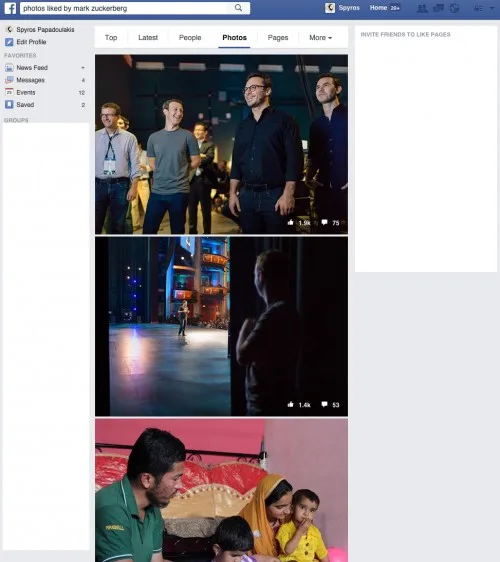This screenshot has height=562, width=500.
Task: Open the notifications globe icon
Action: tap(454, 8)
